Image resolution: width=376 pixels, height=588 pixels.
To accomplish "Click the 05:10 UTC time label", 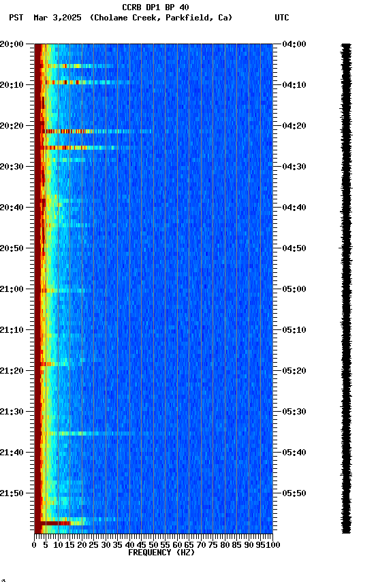I will point(294,330).
